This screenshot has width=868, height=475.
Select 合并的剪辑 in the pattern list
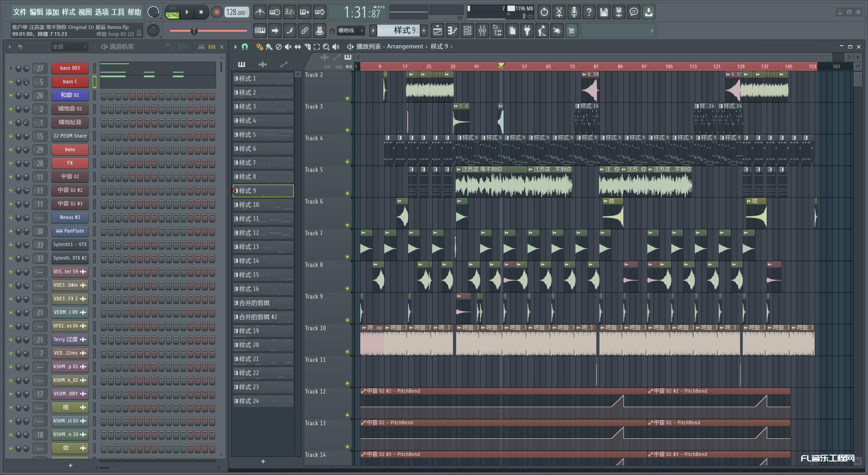(x=263, y=303)
